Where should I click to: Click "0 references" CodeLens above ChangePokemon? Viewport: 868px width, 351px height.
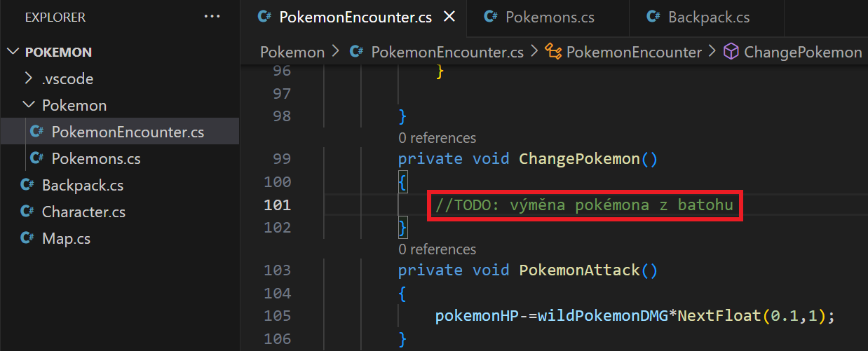coord(437,138)
